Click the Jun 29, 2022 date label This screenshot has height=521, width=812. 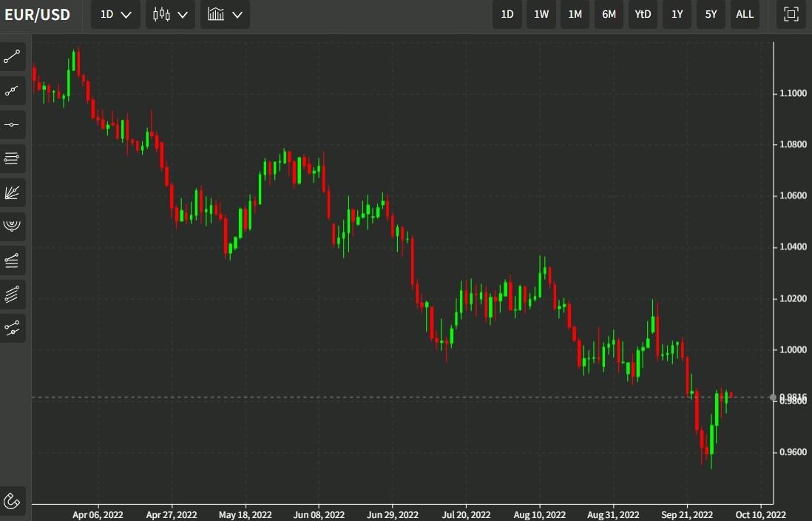(393, 515)
